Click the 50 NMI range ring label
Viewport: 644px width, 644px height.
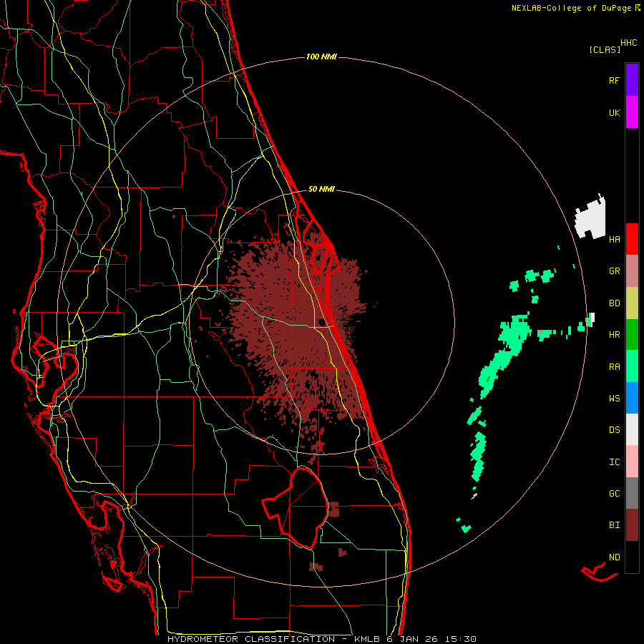[x=321, y=189]
